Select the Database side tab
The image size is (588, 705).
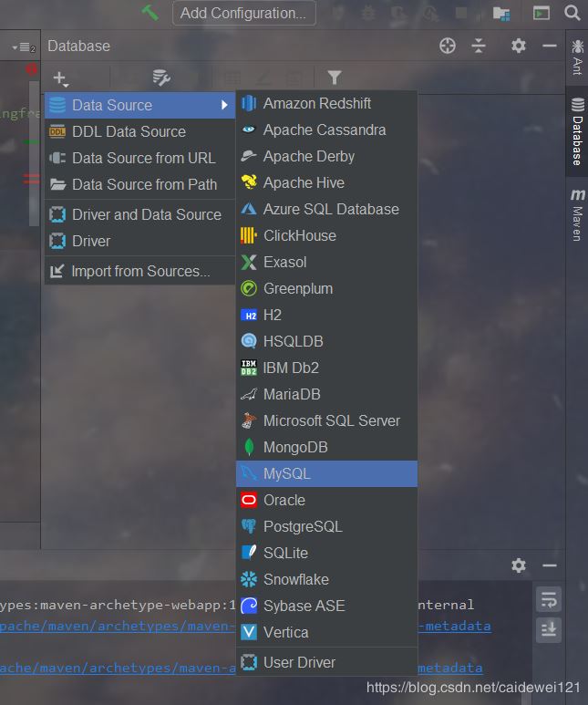click(x=577, y=131)
